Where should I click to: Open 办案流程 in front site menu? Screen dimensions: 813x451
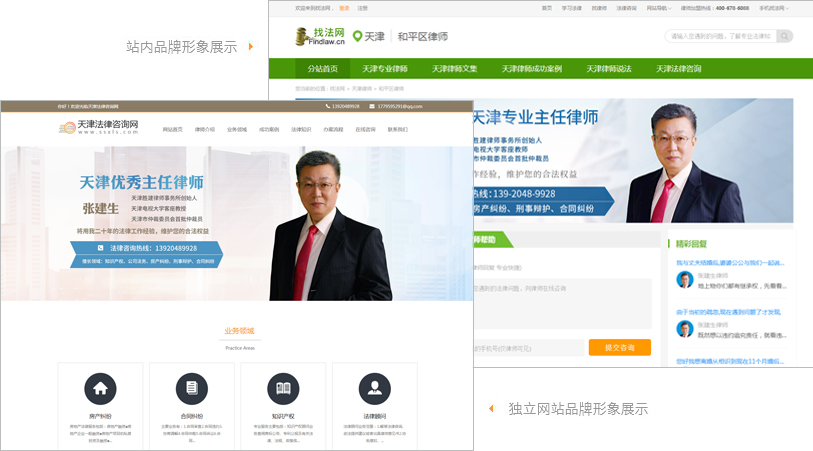333,130
